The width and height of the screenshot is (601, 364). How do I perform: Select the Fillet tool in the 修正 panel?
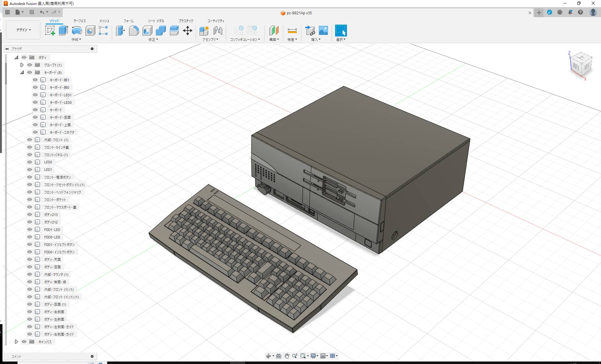tap(134, 30)
